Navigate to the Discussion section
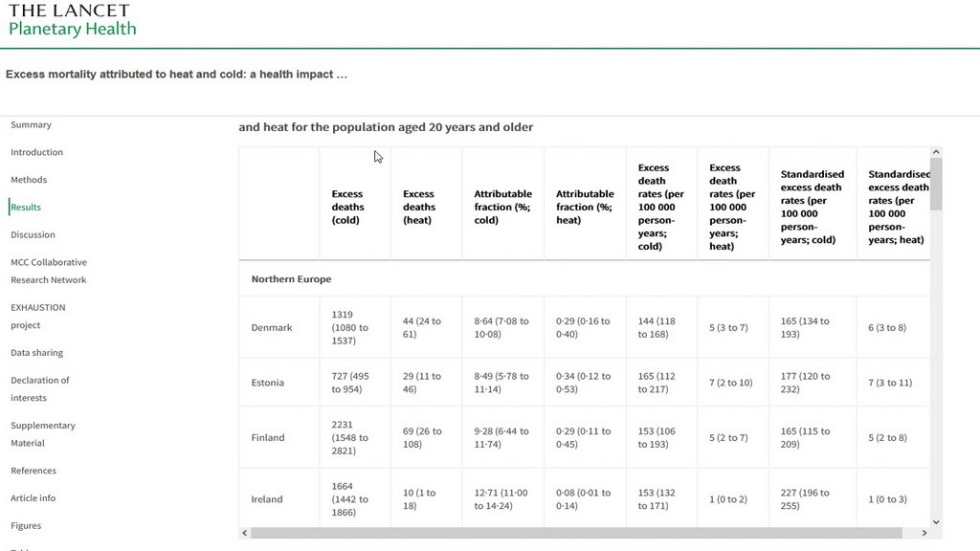The image size is (980, 551). click(33, 234)
